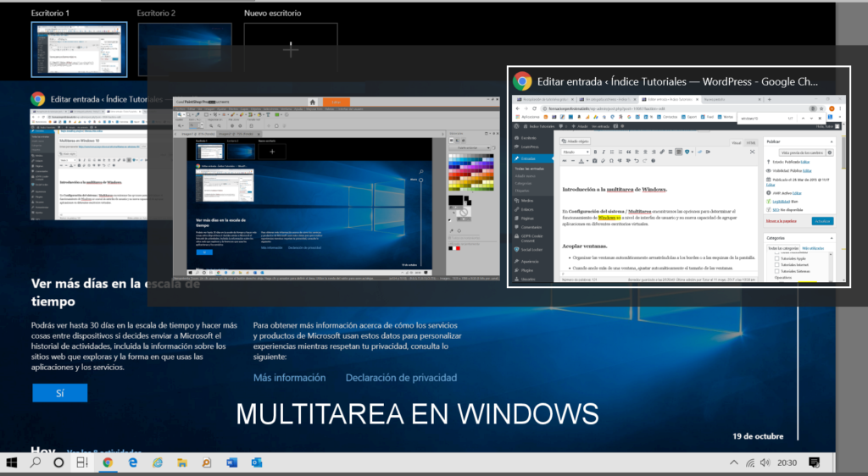Click the fullscreen icon in WordPress editor
This screenshot has height=476, width=868.
[753, 152]
